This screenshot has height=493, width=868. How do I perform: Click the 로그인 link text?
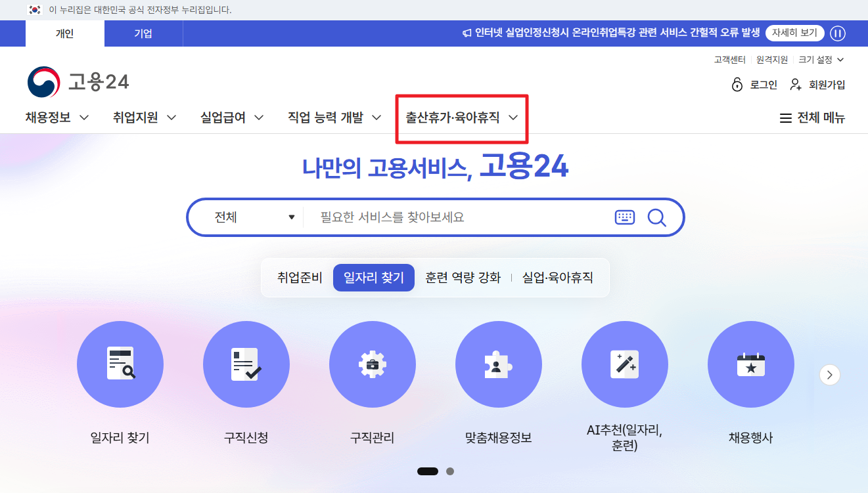point(764,85)
